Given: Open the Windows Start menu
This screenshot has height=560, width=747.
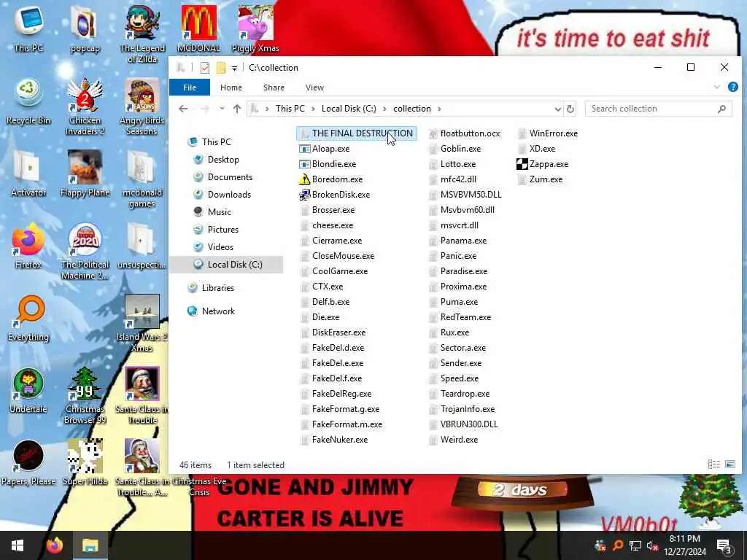Looking at the screenshot, I should click(x=18, y=545).
